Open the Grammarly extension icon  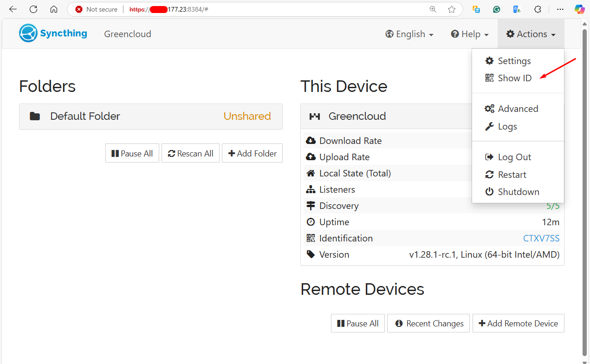[x=497, y=9]
